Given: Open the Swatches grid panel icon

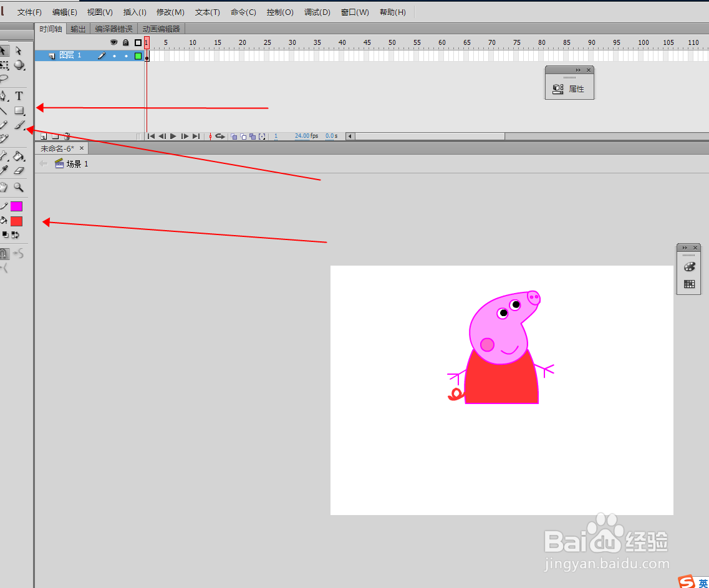Looking at the screenshot, I should click(689, 284).
